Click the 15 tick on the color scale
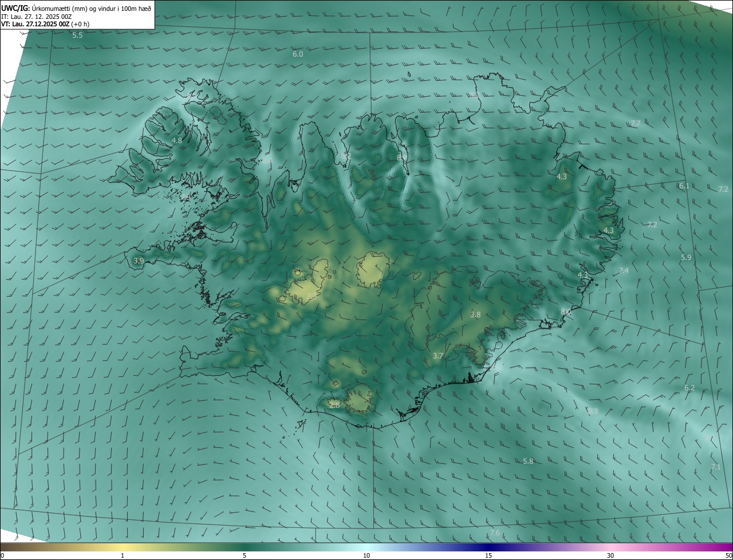Screen dimensions: 733x560 [488, 555]
